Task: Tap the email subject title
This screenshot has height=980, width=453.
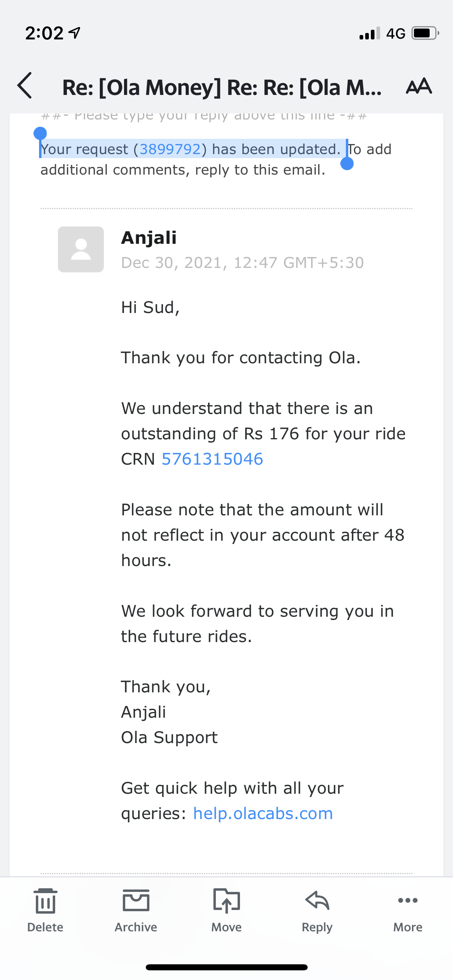Action: 221,87
